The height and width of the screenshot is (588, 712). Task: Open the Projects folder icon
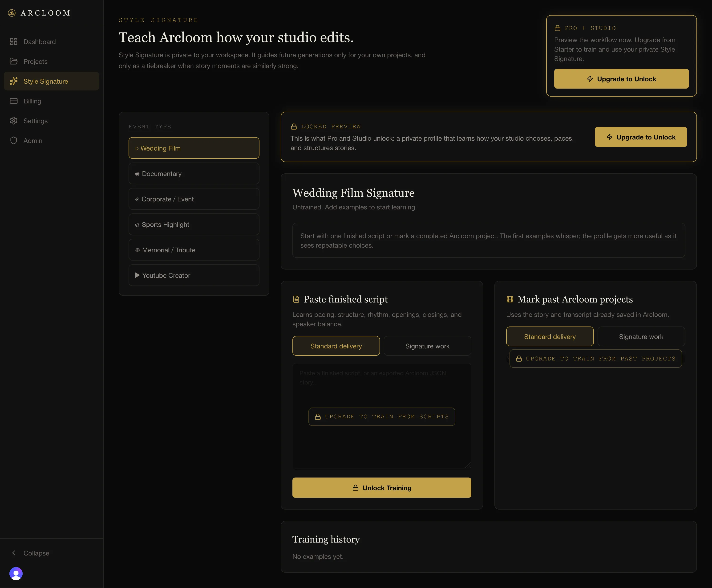coord(14,61)
